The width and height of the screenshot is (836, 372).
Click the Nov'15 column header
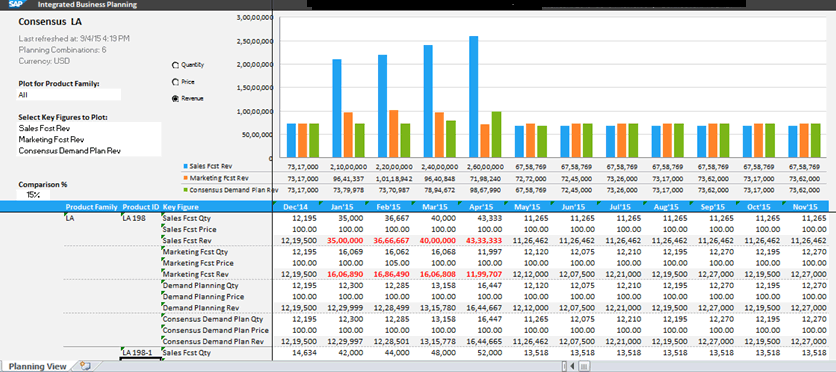click(805, 207)
